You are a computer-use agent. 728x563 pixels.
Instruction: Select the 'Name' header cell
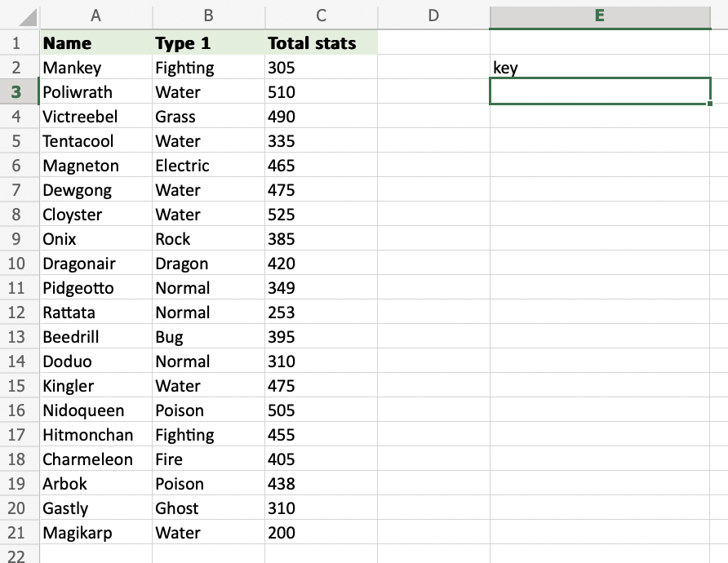tap(95, 43)
